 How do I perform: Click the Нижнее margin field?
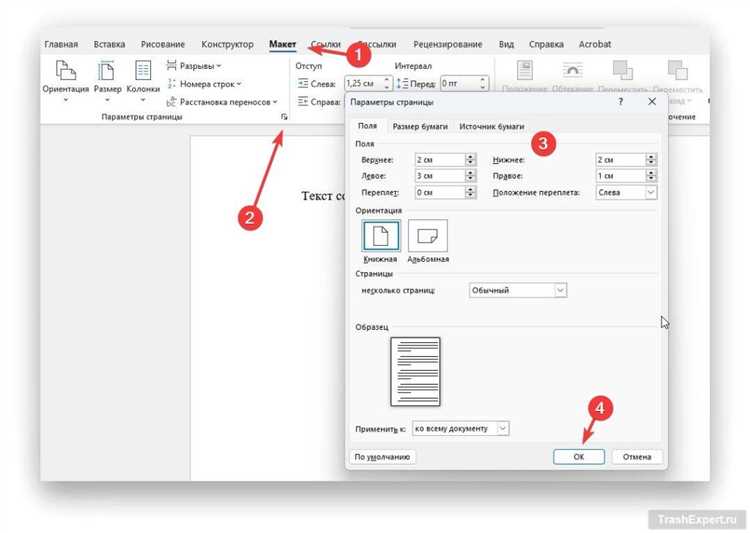click(x=620, y=160)
